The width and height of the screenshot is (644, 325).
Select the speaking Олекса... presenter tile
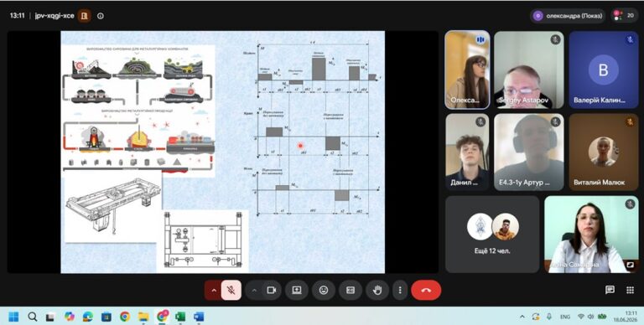point(467,70)
